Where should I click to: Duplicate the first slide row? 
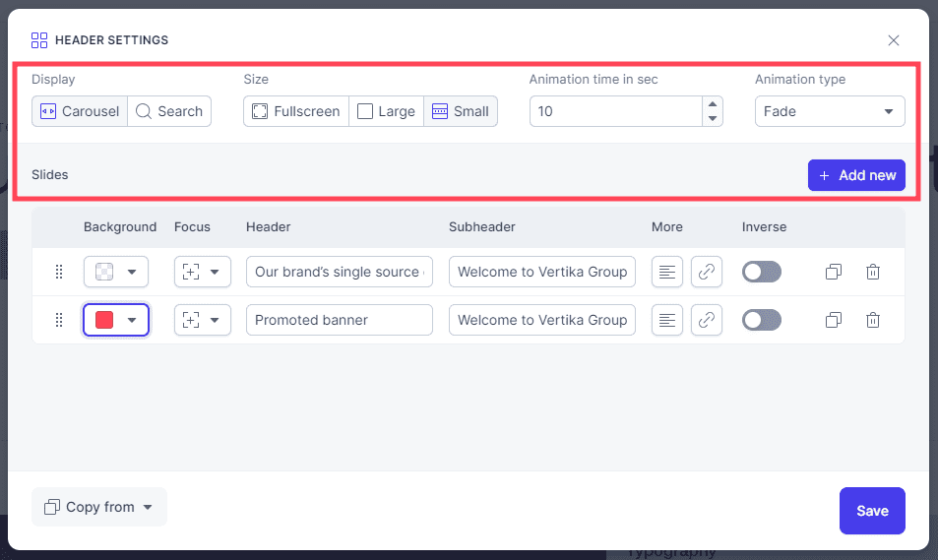pos(834,272)
